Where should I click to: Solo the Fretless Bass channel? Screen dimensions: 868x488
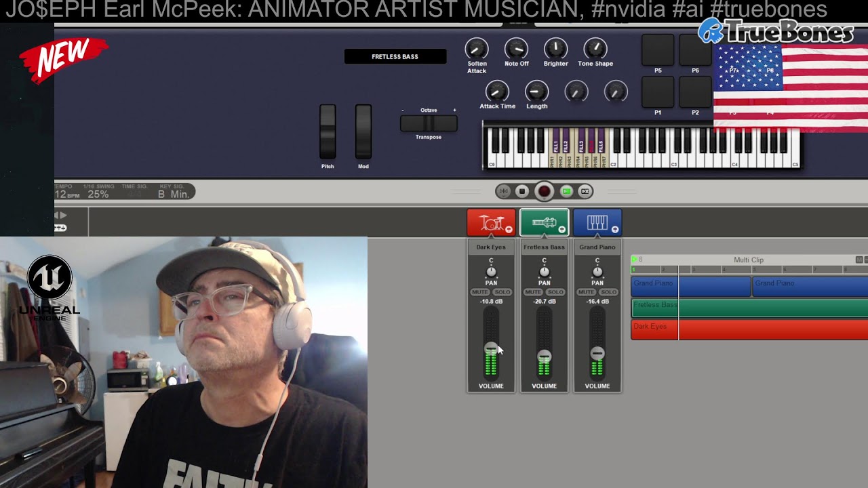555,292
